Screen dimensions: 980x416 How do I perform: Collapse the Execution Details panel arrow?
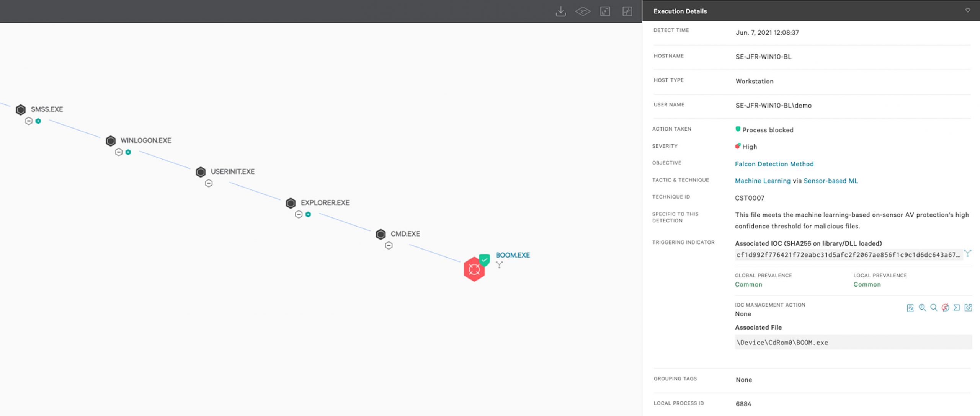coord(967,11)
